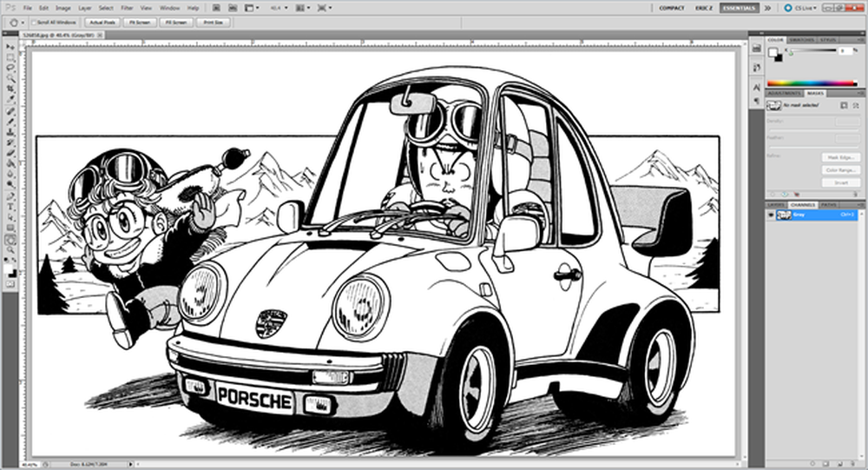Add a pixel mask in Masks panel

tap(844, 105)
